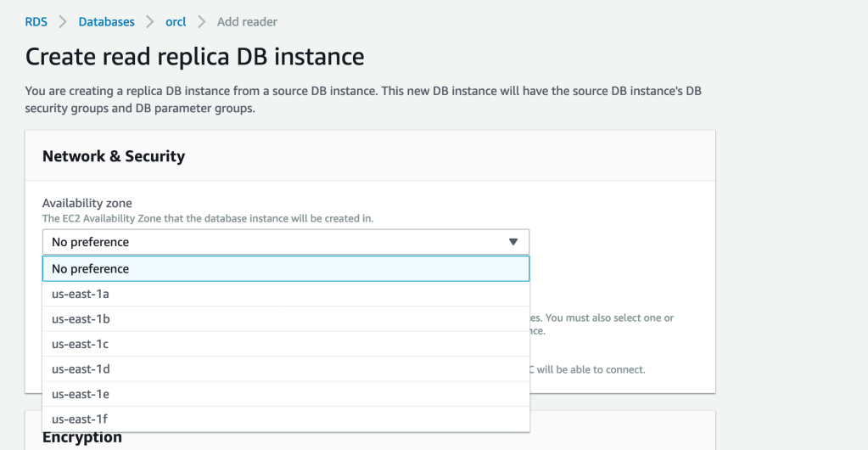
Task: Go to the Databases breadcrumb link
Action: click(106, 22)
